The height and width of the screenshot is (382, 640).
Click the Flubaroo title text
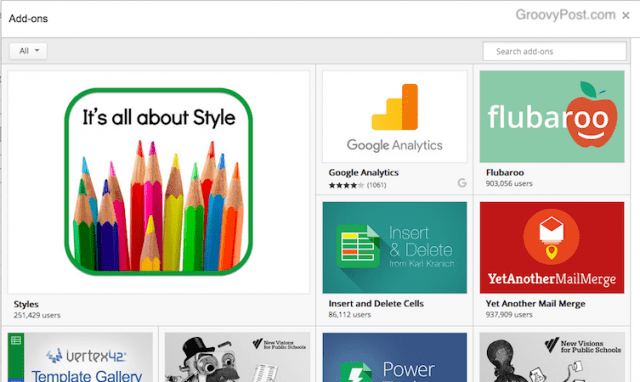click(505, 173)
